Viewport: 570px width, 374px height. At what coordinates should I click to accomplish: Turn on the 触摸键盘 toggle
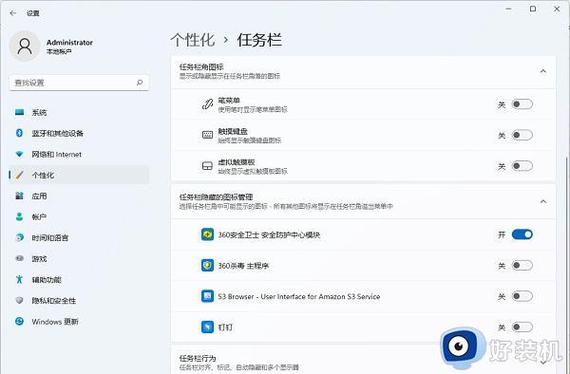coord(522,135)
